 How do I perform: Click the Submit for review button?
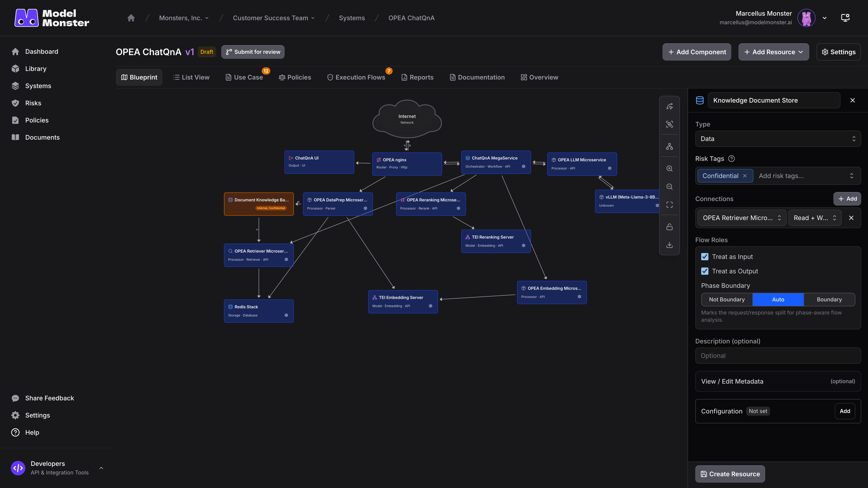point(253,52)
